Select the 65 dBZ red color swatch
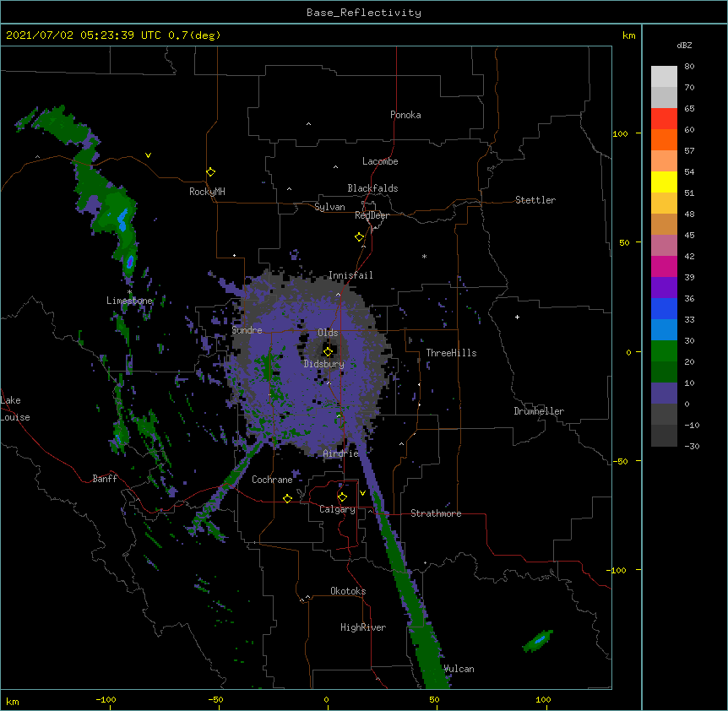Viewport: 728px width, 711px height. coord(664,118)
